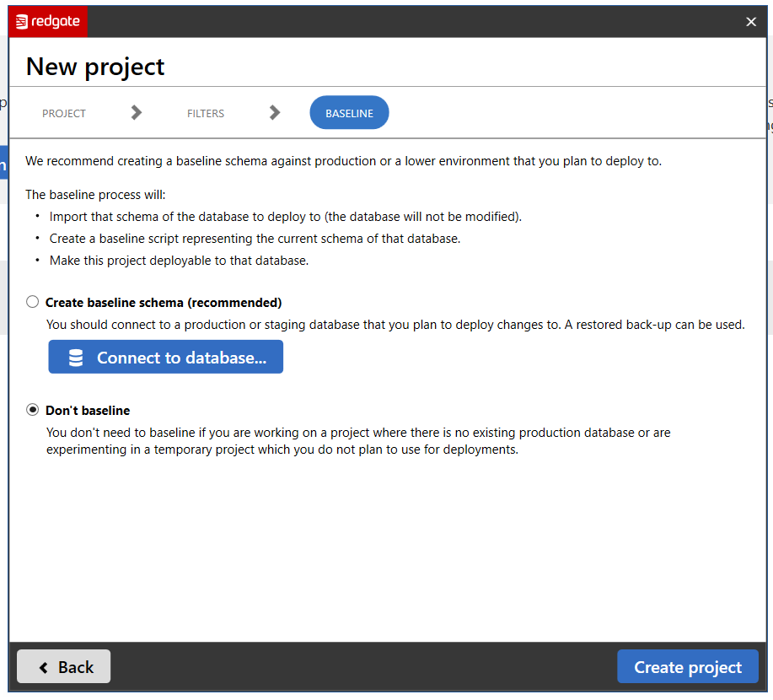Click the Redgate logo in the title bar

point(48,22)
